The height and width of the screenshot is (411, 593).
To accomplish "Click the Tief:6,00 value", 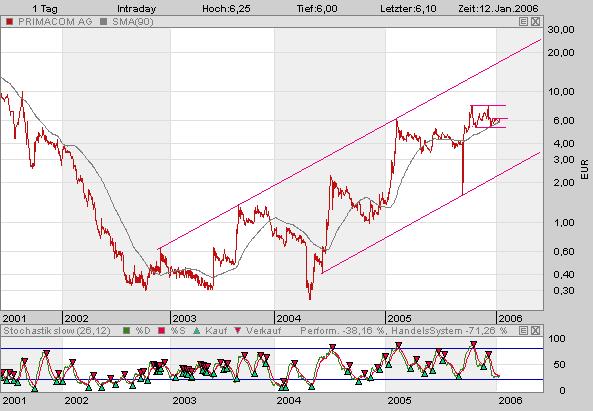I will 317,8.
